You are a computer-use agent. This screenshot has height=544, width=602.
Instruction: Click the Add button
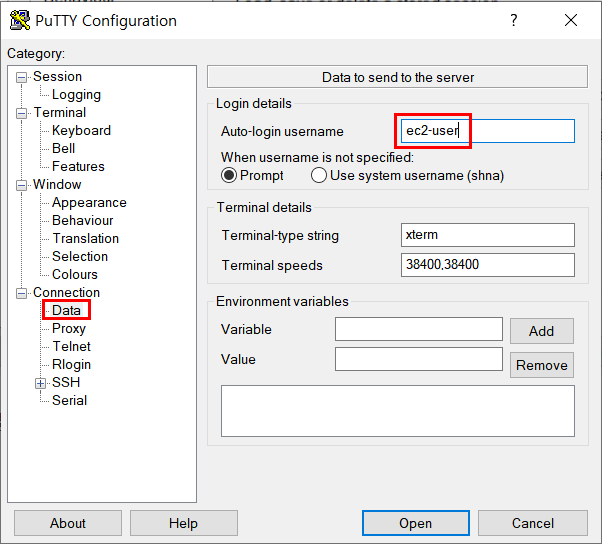(542, 331)
